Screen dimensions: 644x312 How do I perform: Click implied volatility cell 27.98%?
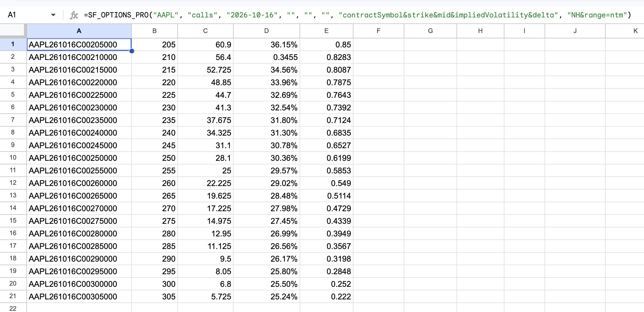(267, 208)
